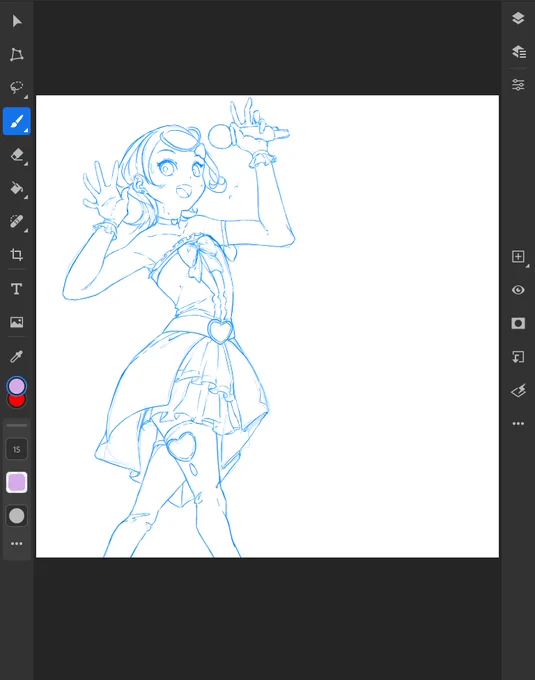The height and width of the screenshot is (680, 535).
Task: Click the red background color chip
Action: point(16,402)
